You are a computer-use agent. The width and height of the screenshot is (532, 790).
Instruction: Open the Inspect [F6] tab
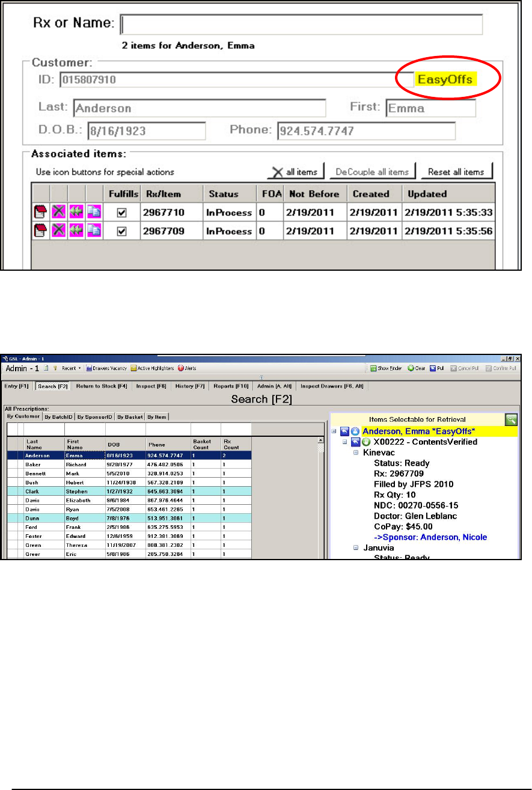pos(151,386)
